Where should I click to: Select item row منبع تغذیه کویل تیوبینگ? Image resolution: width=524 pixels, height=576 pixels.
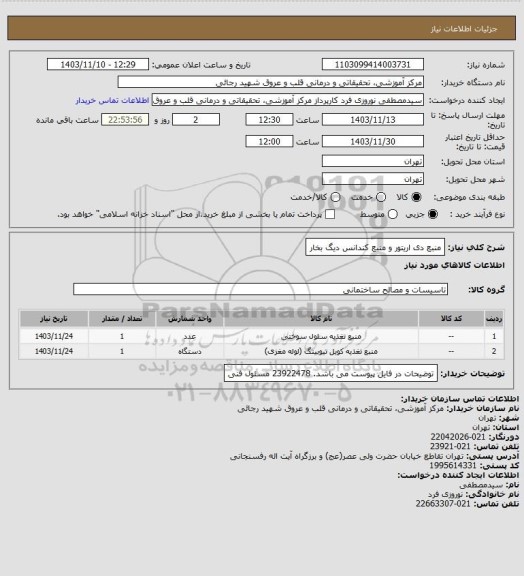click(x=261, y=351)
